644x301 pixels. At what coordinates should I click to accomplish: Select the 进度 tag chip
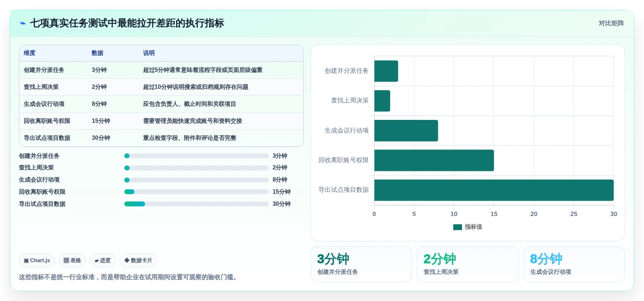click(x=102, y=261)
